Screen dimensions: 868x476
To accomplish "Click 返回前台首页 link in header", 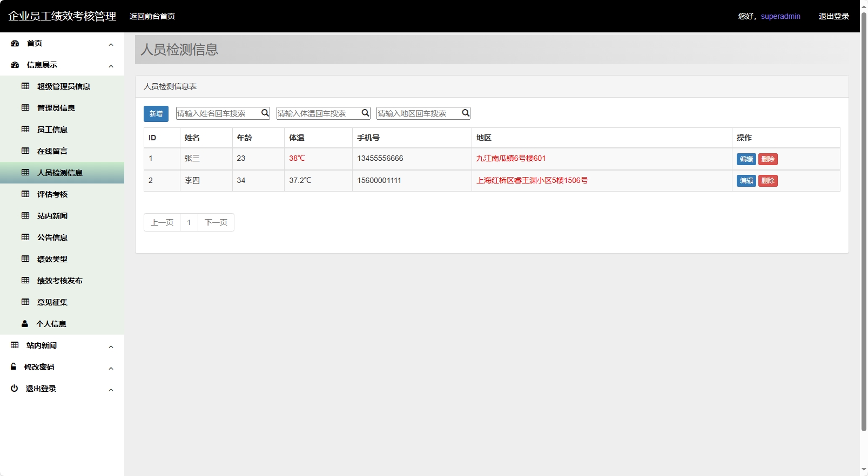I will tap(152, 16).
